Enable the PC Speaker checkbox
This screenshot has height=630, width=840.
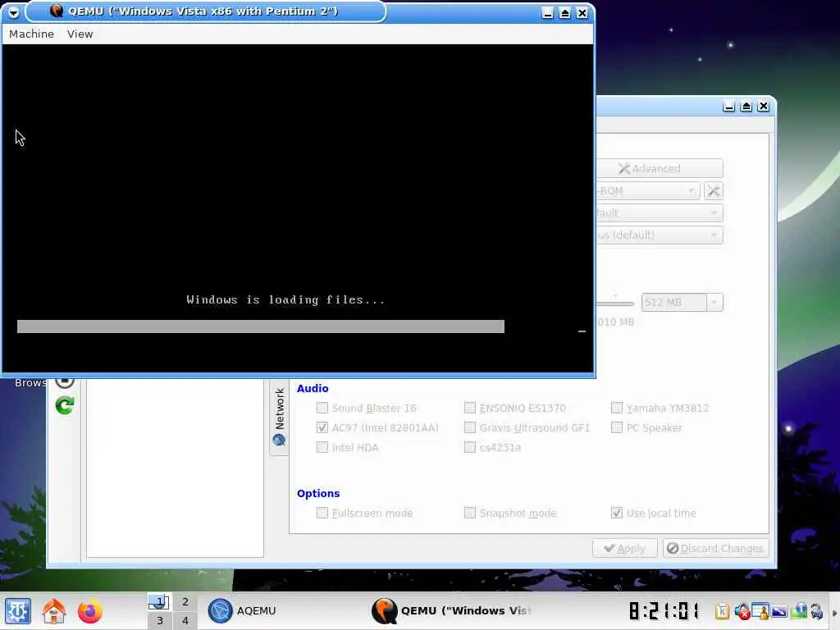tap(617, 427)
